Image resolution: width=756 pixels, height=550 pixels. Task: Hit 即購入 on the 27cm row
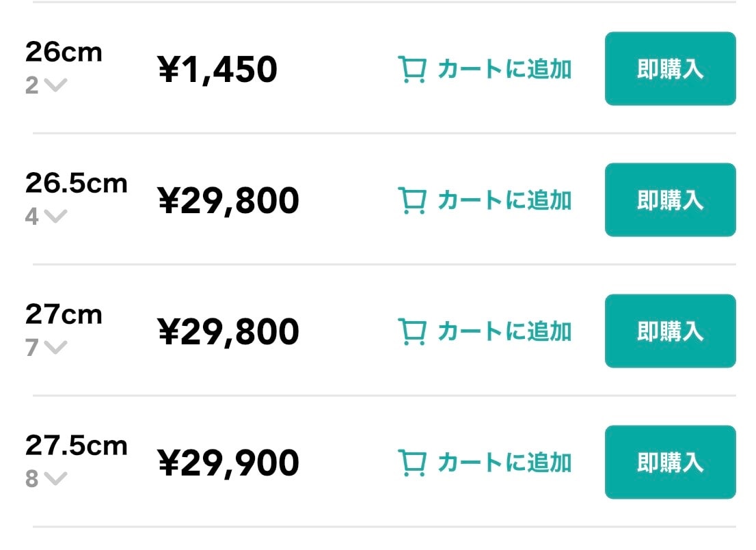coord(670,331)
